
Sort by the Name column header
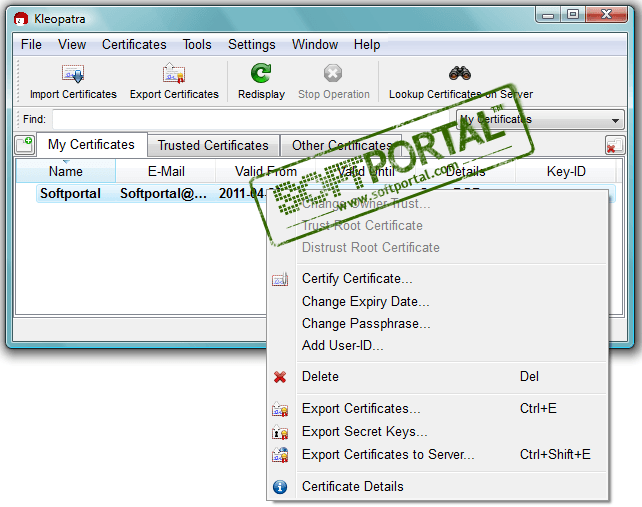(66, 171)
